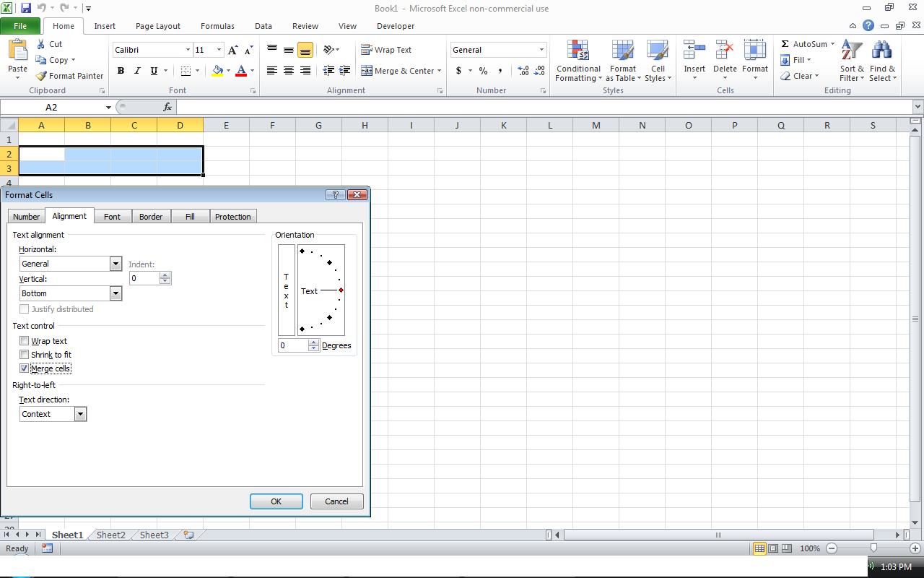Screen dimensions: 924x578
Task: Check the Shrink to fit option
Action: pos(24,355)
